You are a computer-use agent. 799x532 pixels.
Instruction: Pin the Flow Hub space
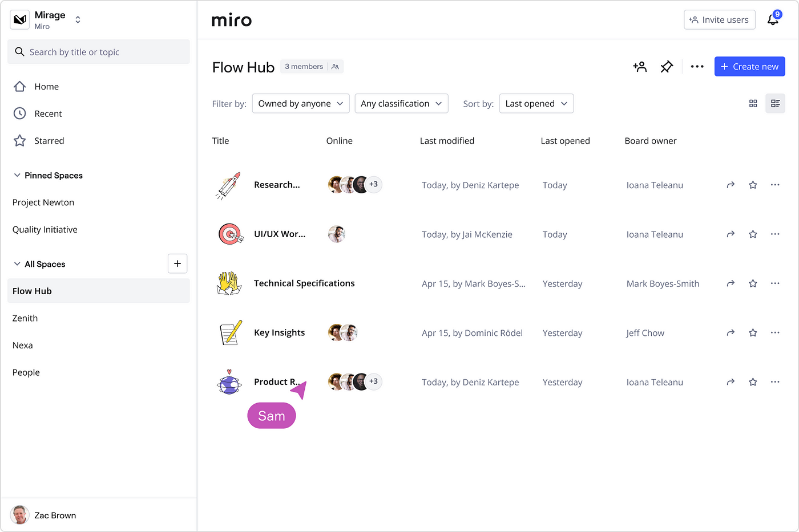tap(667, 67)
